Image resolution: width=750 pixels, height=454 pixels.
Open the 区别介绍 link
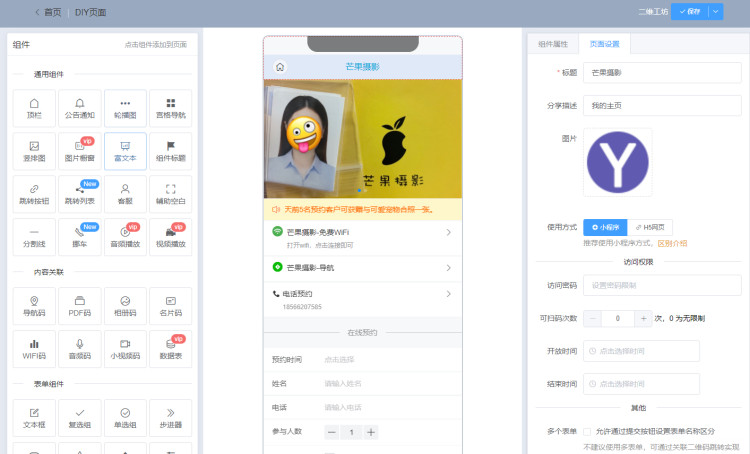(672, 243)
